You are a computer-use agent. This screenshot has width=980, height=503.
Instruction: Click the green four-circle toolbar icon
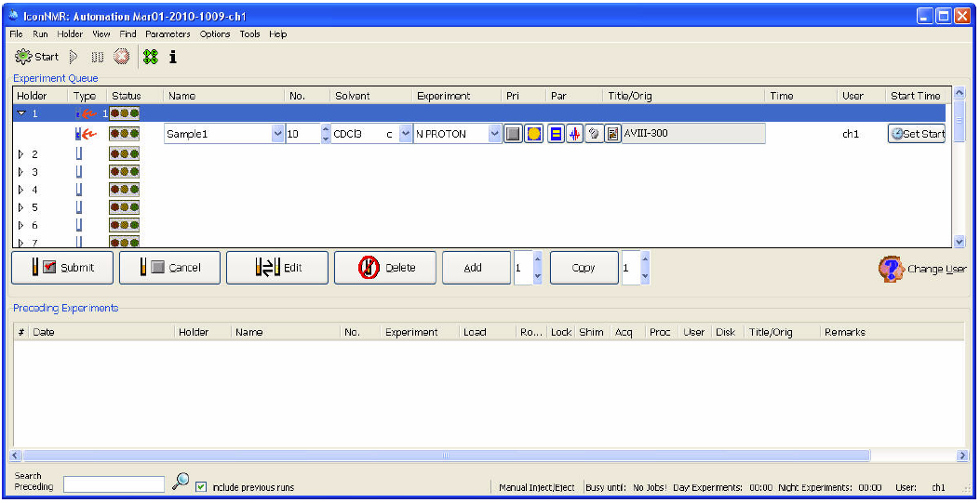pos(150,57)
